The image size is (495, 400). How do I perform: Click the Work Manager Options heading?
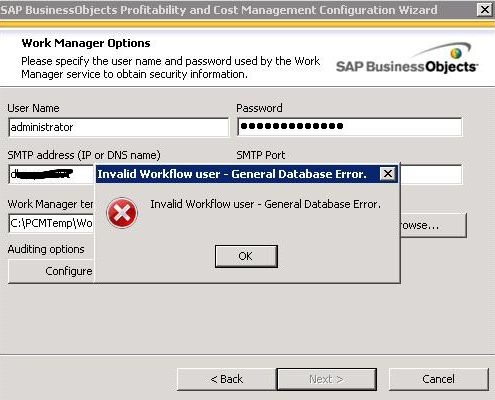point(86,43)
